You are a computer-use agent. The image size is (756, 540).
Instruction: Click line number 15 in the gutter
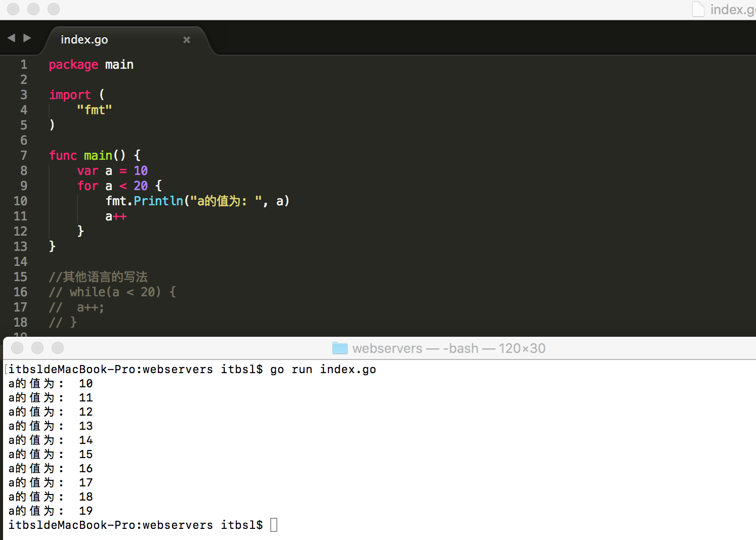pyautogui.click(x=20, y=277)
